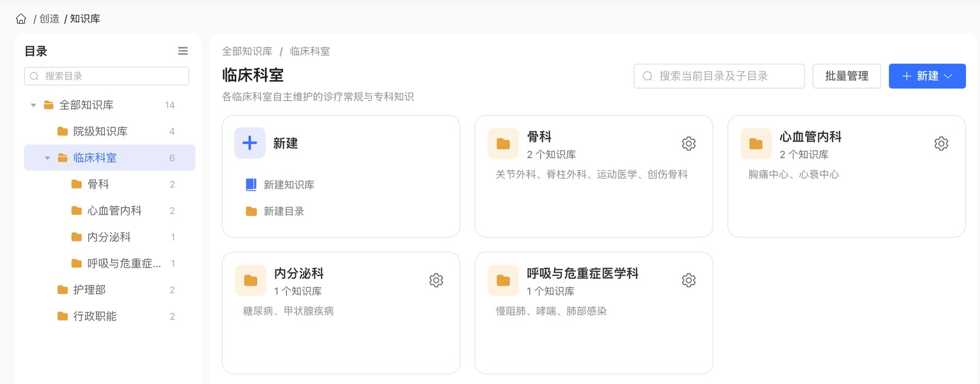The height and width of the screenshot is (384, 980).
Task: Focus the 搜索当前目录及子目录 search field
Action: [719, 76]
